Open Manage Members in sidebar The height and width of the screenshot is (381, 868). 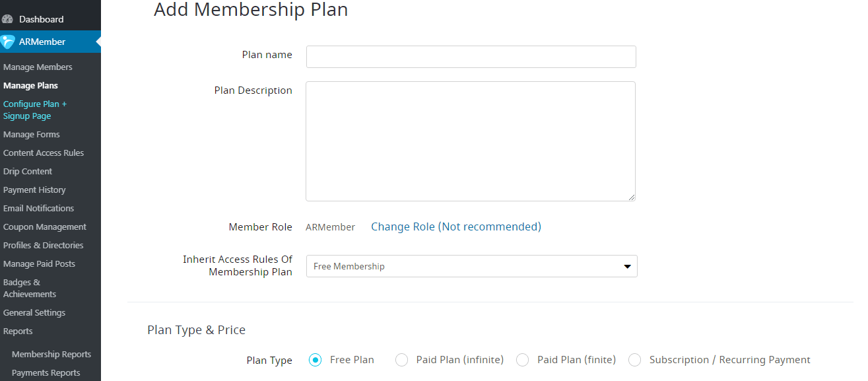38,67
